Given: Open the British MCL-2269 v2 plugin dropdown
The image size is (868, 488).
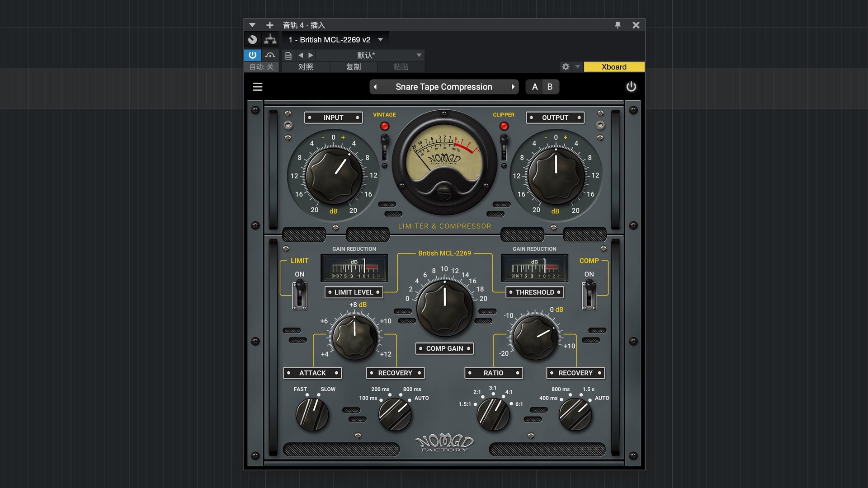Looking at the screenshot, I should [336, 40].
